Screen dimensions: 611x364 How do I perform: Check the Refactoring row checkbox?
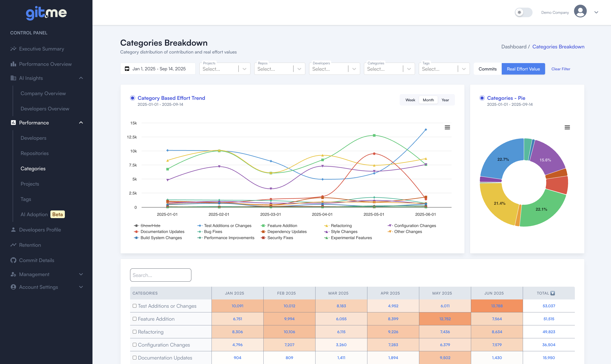(x=135, y=332)
